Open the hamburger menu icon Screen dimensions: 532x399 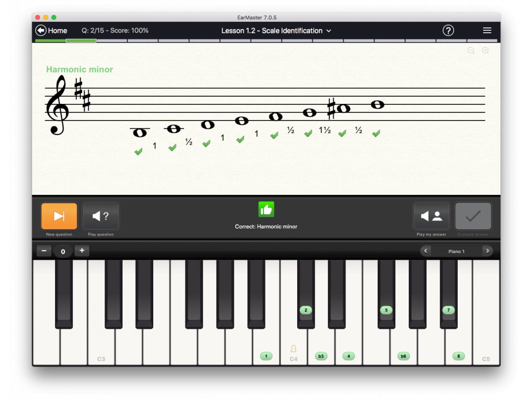point(487,31)
